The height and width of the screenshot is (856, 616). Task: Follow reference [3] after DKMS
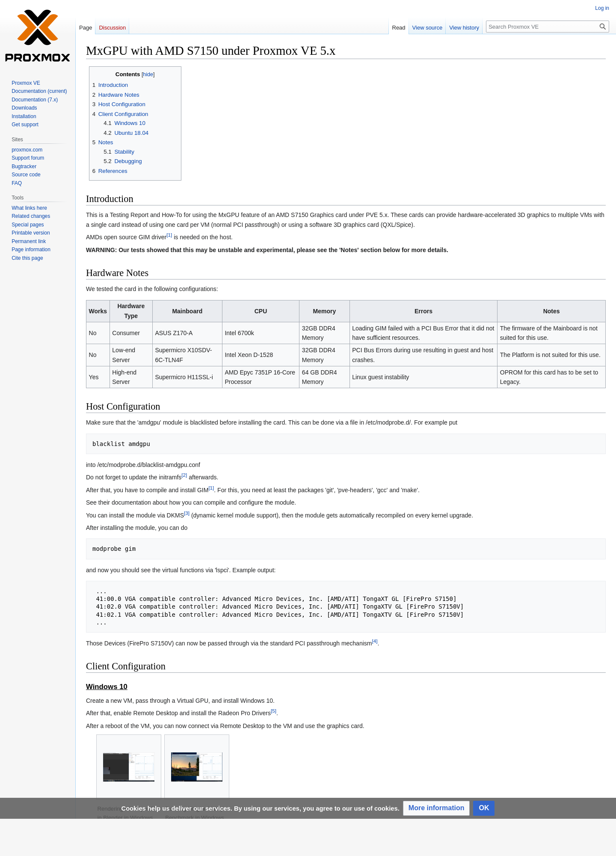point(187,513)
